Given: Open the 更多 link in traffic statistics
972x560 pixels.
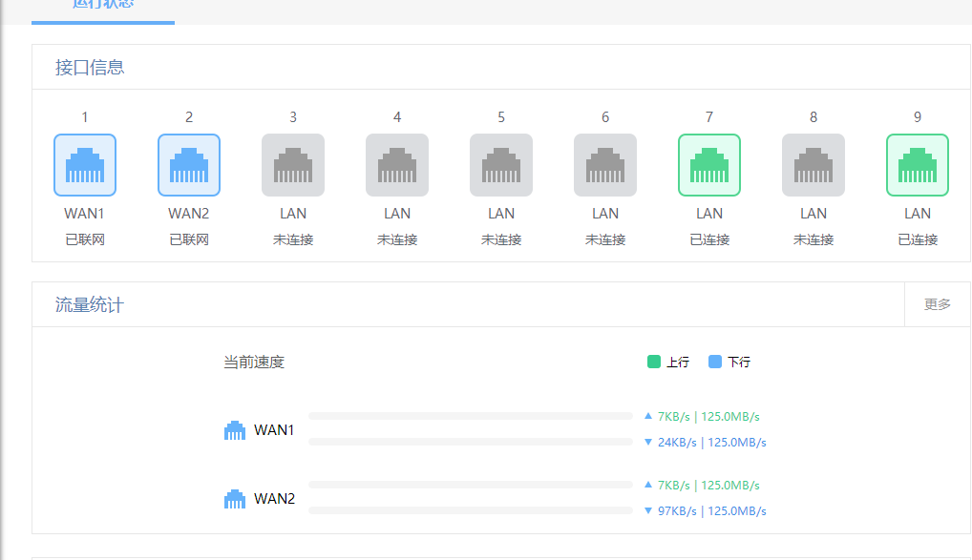Looking at the screenshot, I should 937,303.
